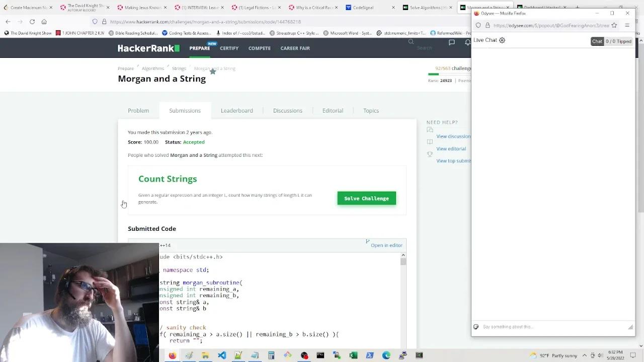Screen dimensions: 644x362
Task: Click the View editorial link
Action: click(451, 149)
